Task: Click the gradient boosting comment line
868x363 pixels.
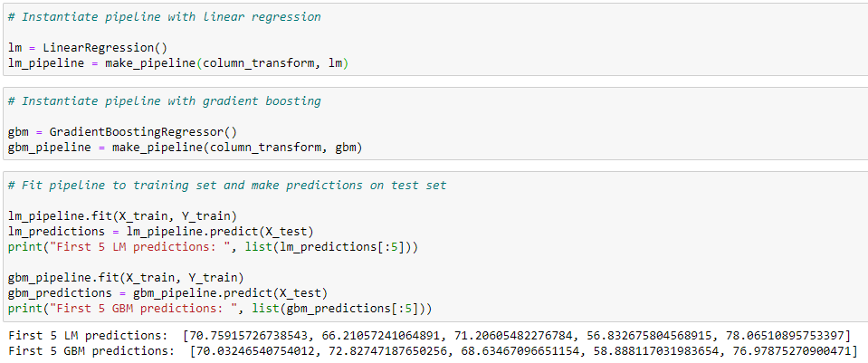Action: coord(165,101)
